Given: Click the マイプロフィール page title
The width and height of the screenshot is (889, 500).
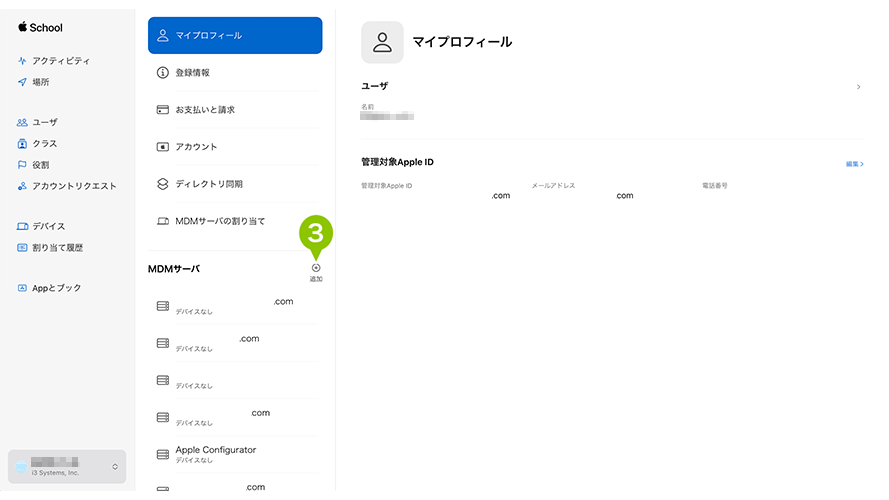Looking at the screenshot, I should (462, 42).
